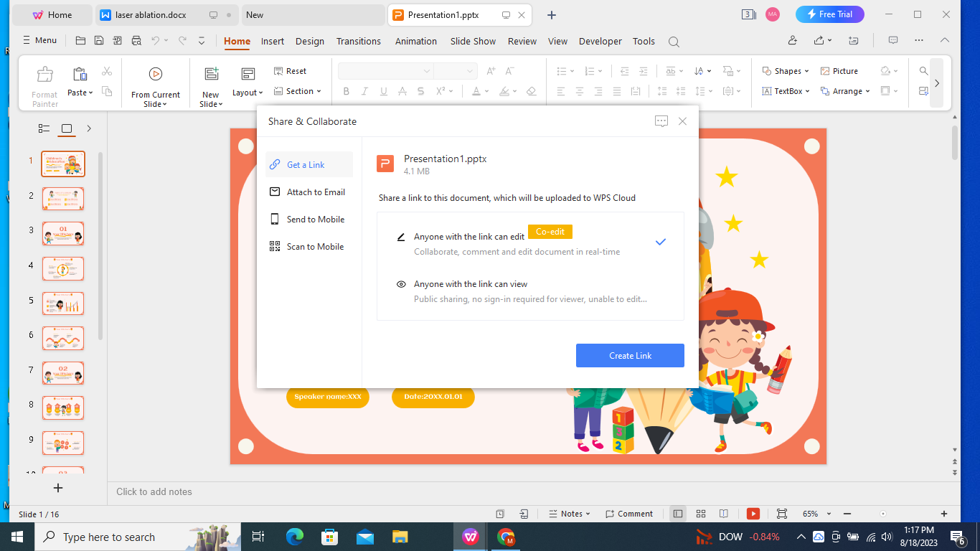Open the Notes dropdown in status bar
The height and width of the screenshot is (551, 980).
point(569,513)
